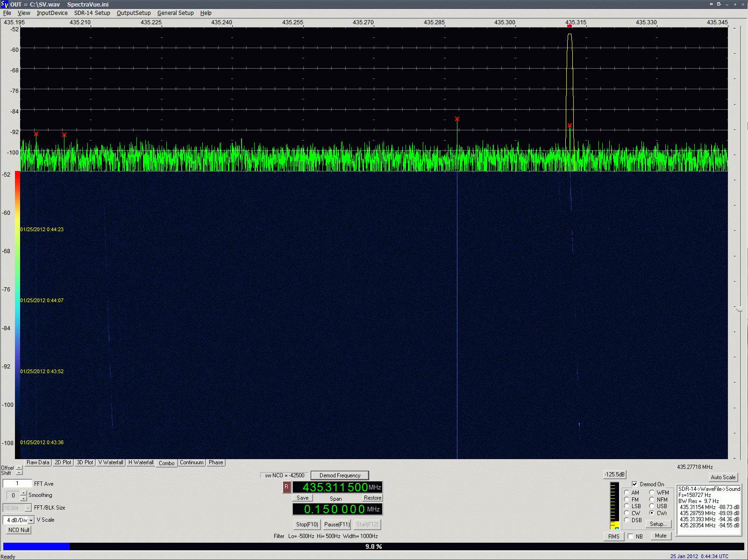Click the -125.5dB level button

[614, 475]
